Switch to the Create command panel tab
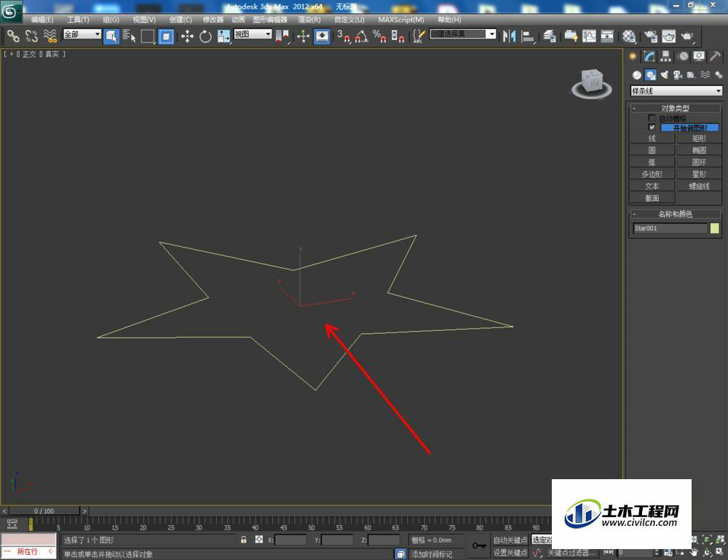 (x=633, y=56)
